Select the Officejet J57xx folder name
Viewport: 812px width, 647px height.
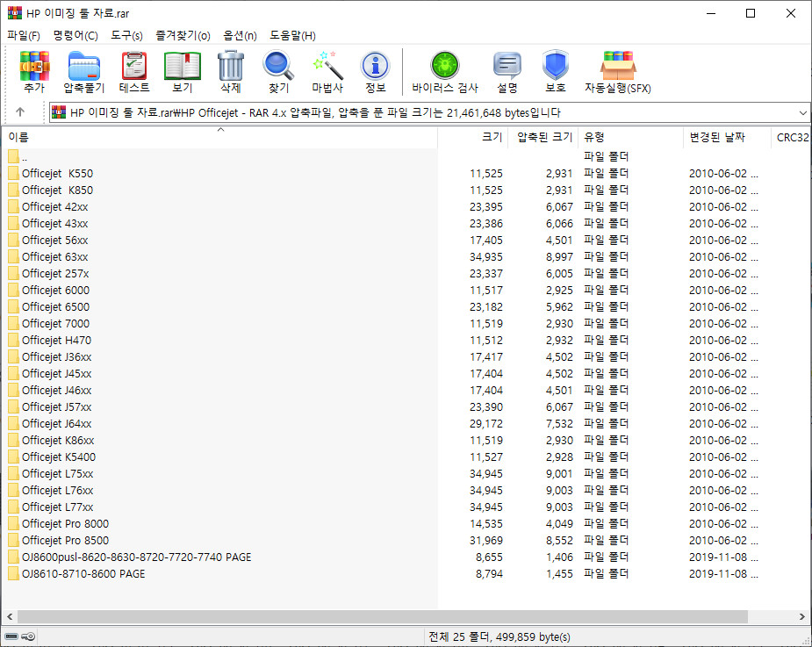[x=57, y=406]
